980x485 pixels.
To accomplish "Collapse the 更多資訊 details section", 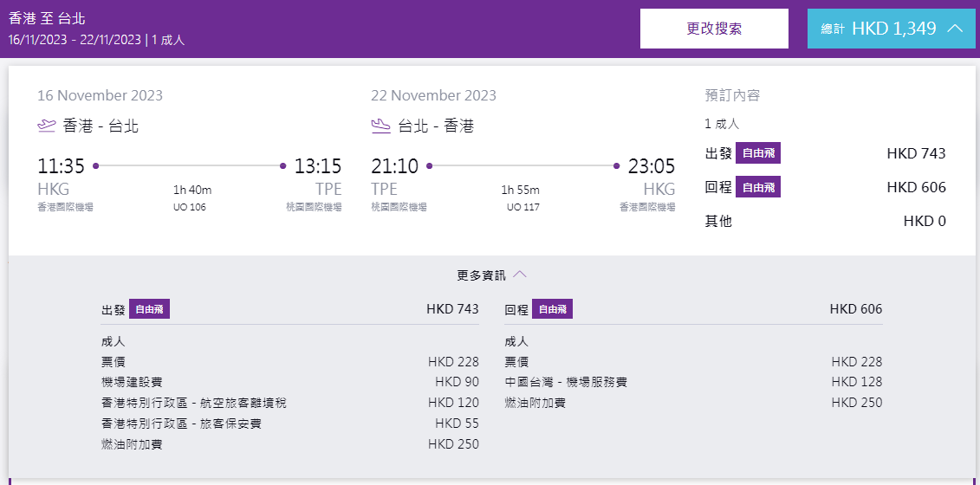I will click(x=490, y=275).
